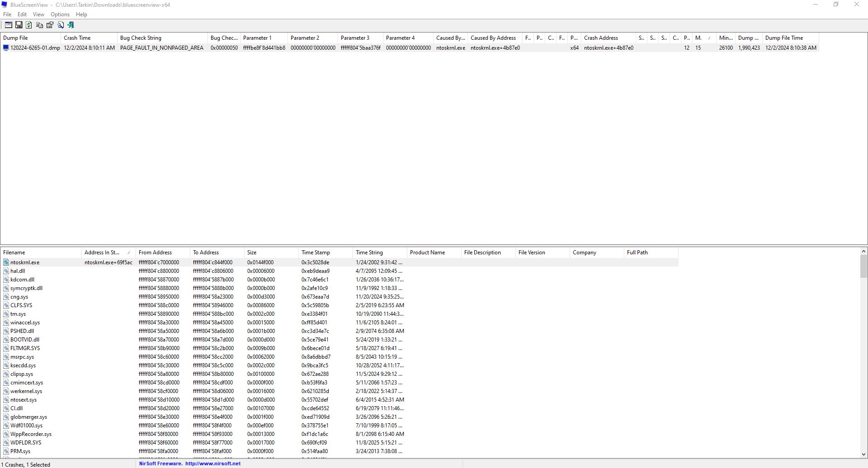Select the werkernel.sys row
The width and height of the screenshot is (868, 468).
coord(339,391)
